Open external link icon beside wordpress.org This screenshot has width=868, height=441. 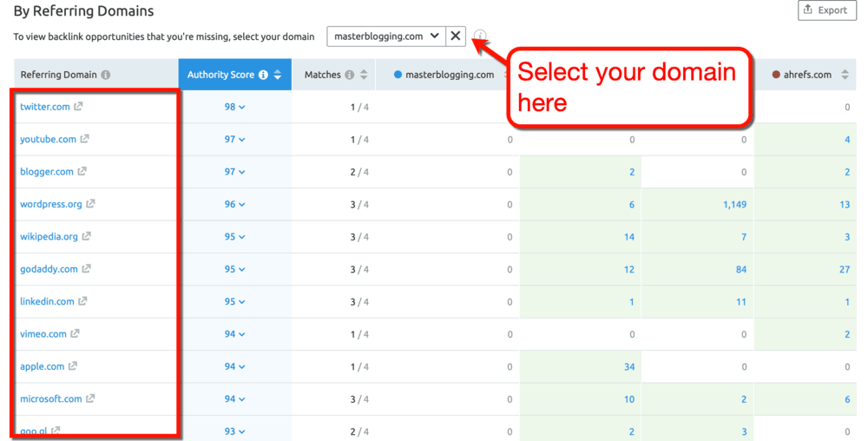pyautogui.click(x=90, y=204)
